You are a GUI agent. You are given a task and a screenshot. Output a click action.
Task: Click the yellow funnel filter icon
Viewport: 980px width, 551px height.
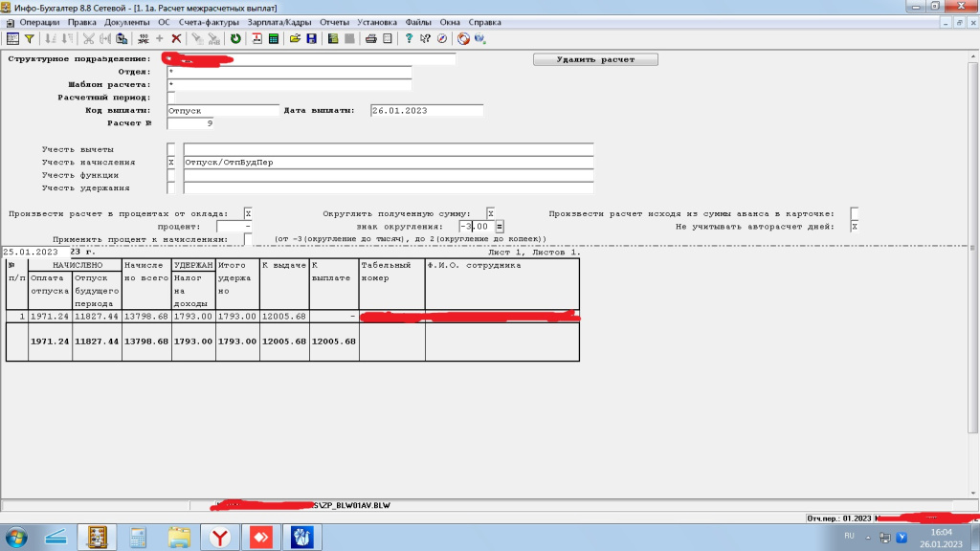[x=30, y=39]
